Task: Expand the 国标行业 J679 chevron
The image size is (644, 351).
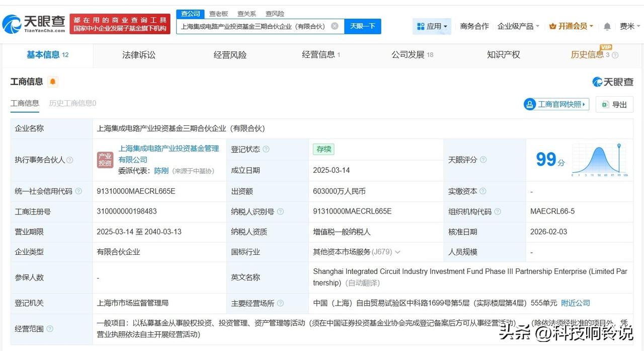Action: click(397, 252)
